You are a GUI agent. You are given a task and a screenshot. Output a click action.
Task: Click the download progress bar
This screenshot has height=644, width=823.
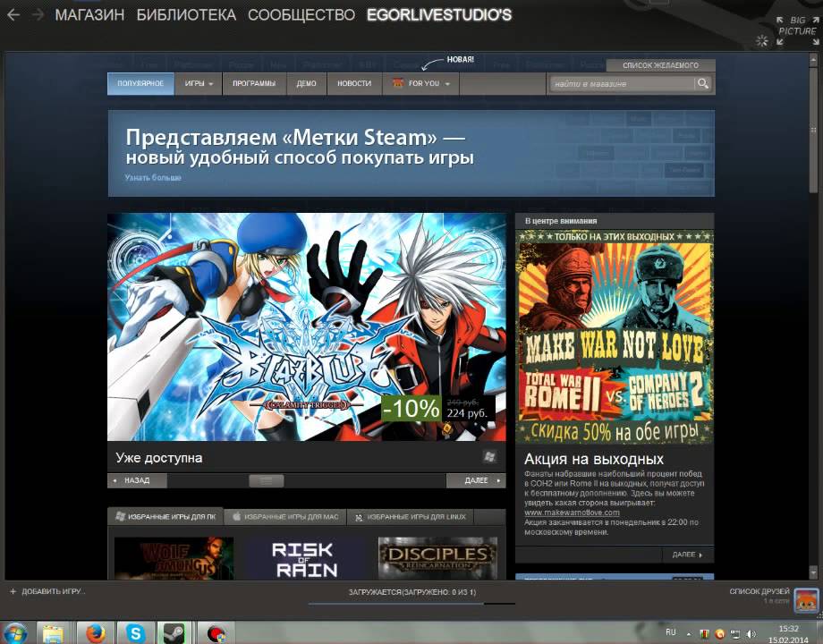pyautogui.click(x=411, y=604)
